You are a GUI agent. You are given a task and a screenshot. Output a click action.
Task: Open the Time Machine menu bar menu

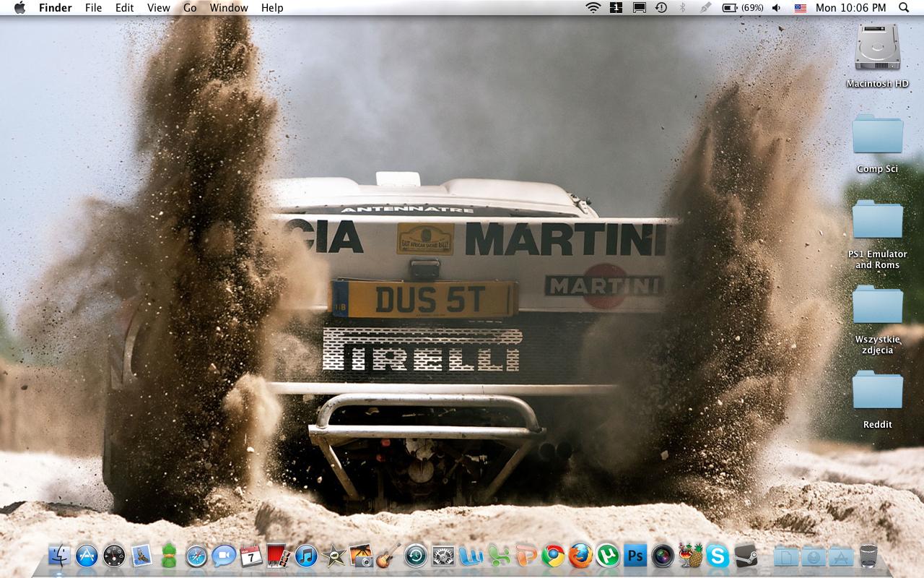660,8
